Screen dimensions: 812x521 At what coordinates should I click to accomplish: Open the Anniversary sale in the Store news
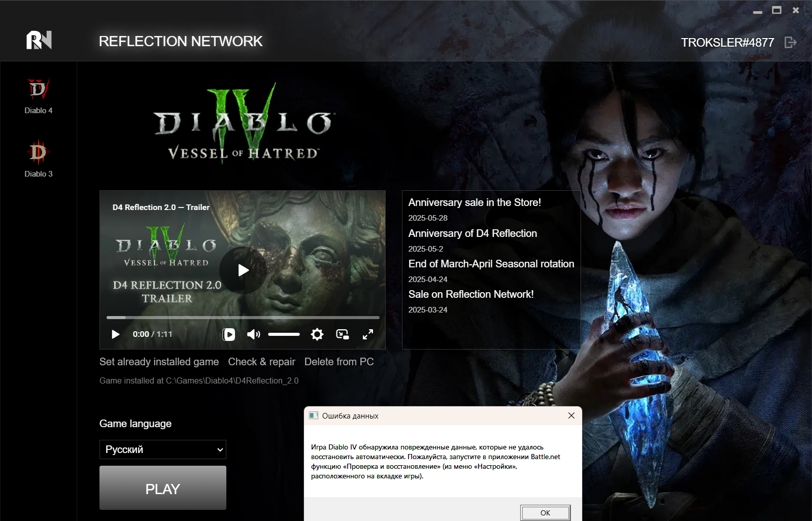pyautogui.click(x=475, y=202)
